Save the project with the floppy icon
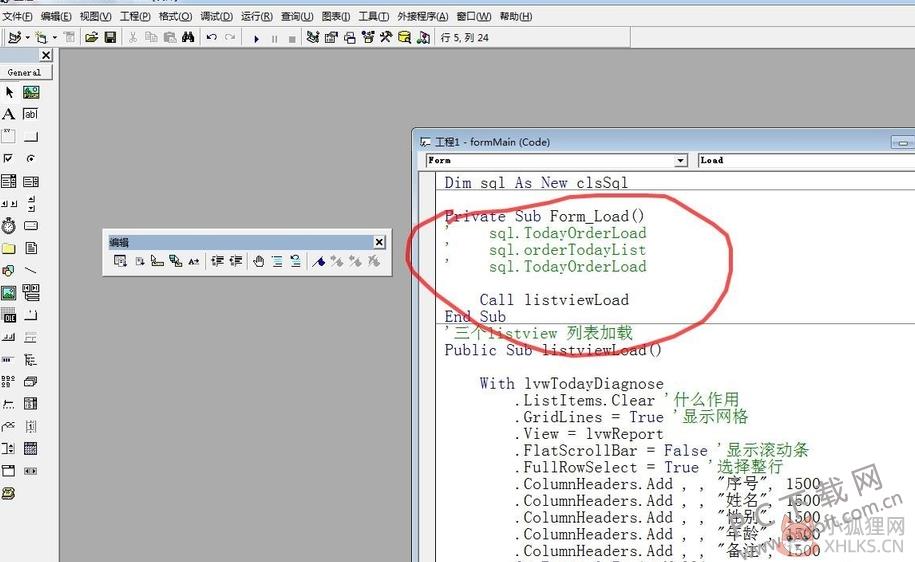 coord(110,37)
